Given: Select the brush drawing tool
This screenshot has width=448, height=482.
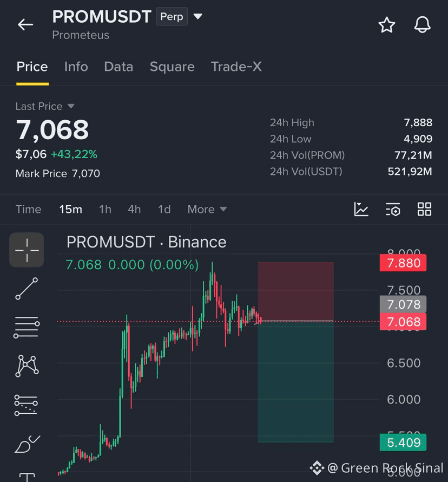Looking at the screenshot, I should pos(27,444).
